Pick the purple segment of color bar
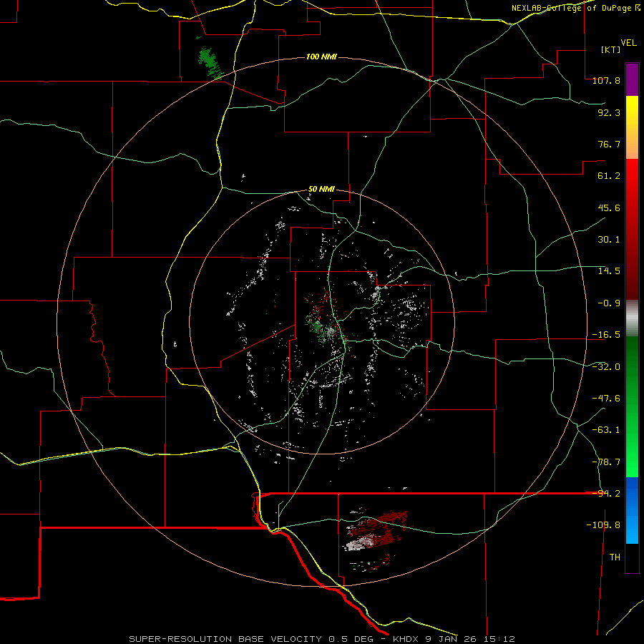This screenshot has height=644, width=644. [632, 79]
